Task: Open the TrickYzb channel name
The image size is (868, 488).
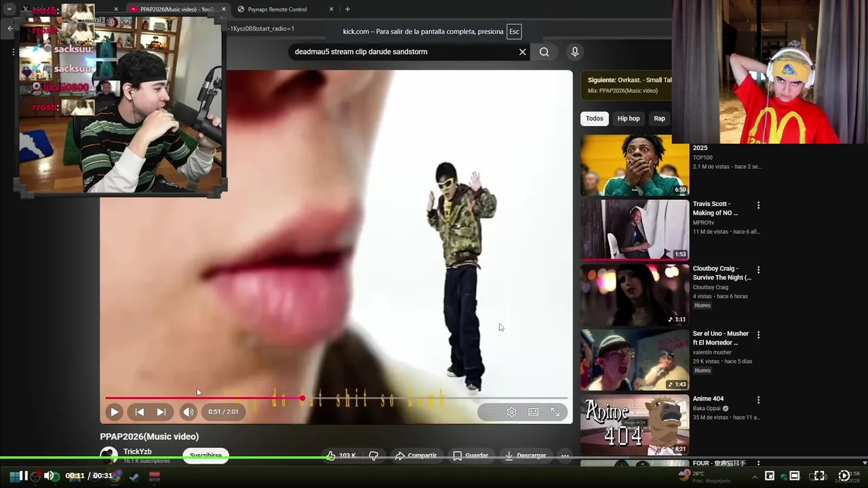Action: [x=138, y=451]
